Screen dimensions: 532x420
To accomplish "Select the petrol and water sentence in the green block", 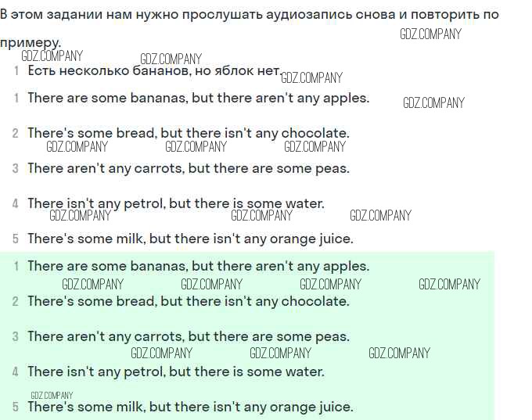I will 175,372.
